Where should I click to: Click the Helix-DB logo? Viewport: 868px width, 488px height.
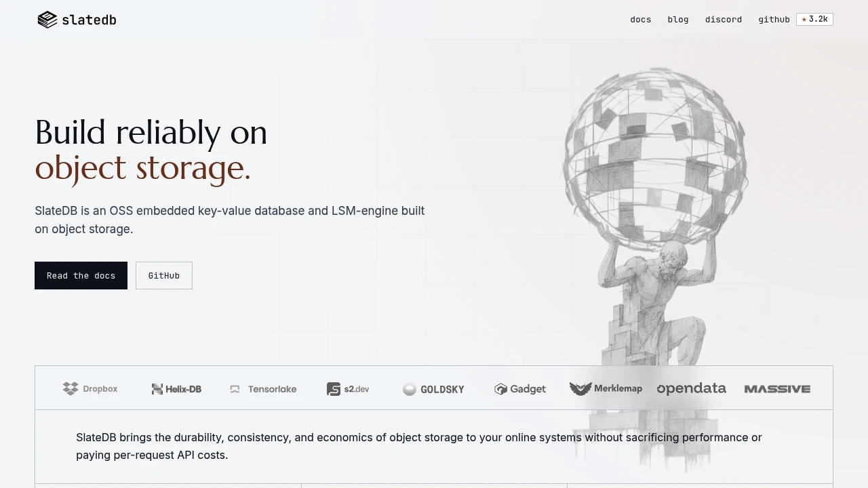coord(176,389)
